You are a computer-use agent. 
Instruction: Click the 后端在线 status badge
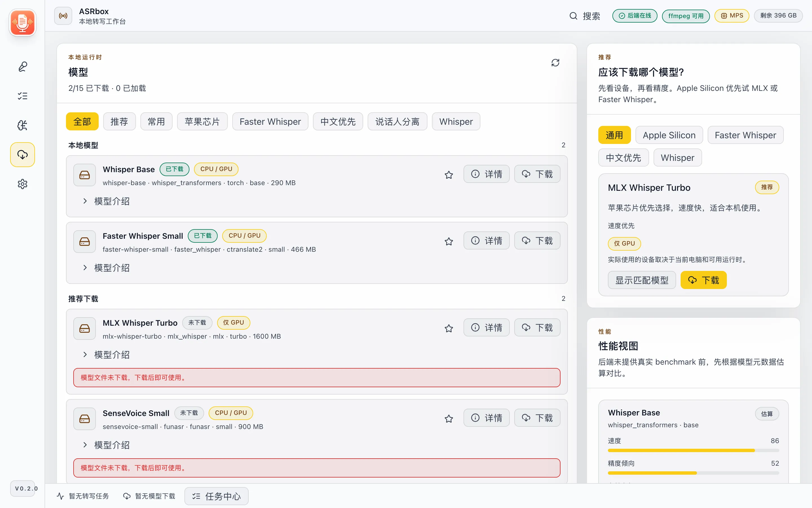(x=634, y=16)
